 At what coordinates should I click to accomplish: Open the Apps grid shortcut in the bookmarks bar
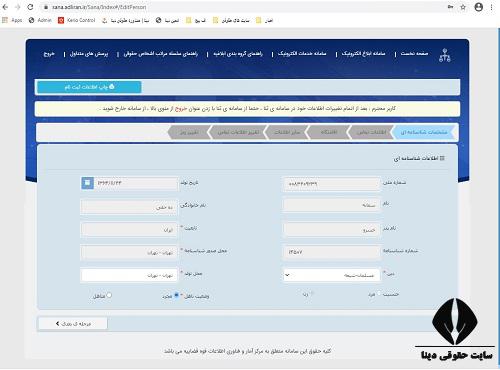pyautogui.click(x=12, y=20)
